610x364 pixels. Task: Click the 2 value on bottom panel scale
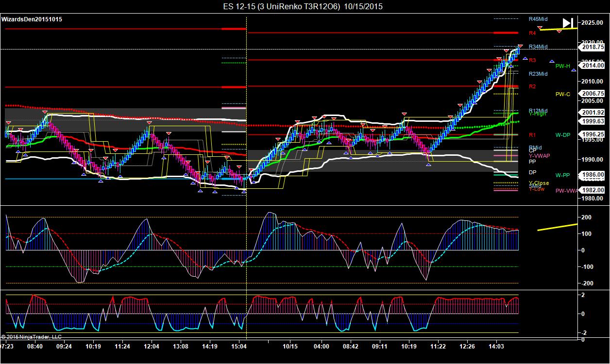tap(583, 295)
